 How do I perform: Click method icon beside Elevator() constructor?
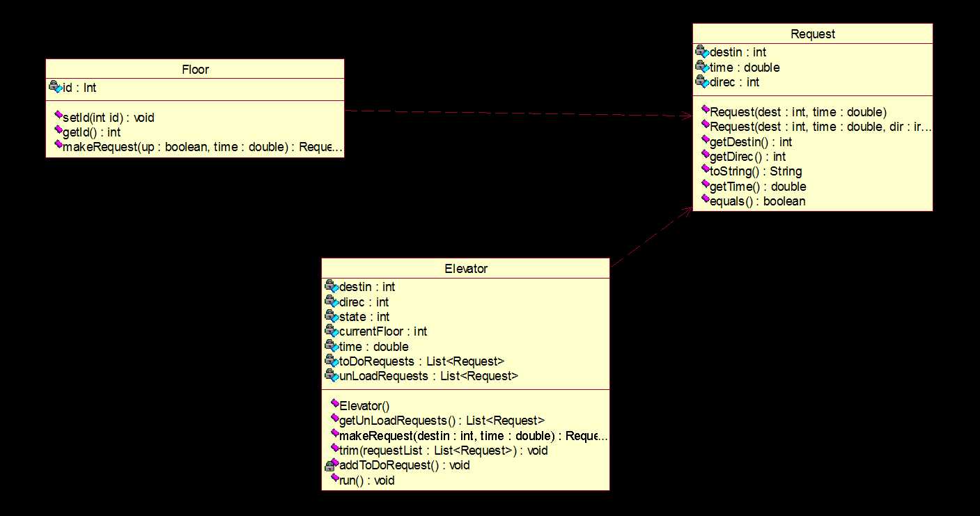(x=334, y=403)
